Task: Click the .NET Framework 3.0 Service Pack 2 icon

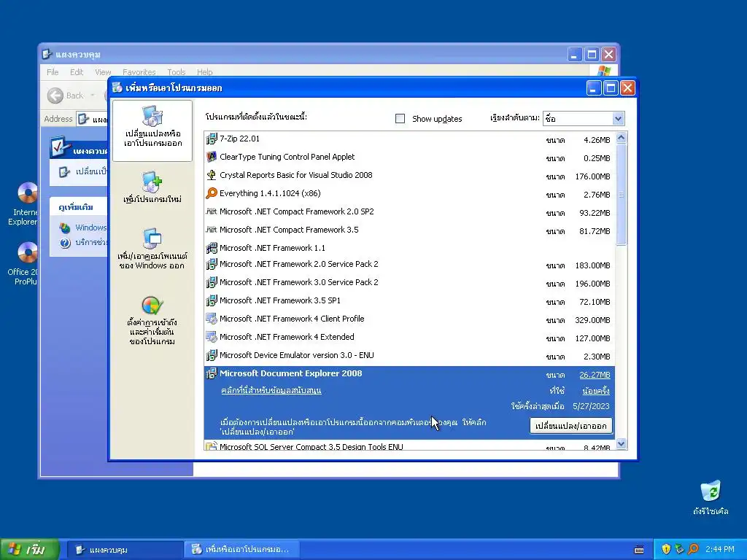Action: (212, 282)
